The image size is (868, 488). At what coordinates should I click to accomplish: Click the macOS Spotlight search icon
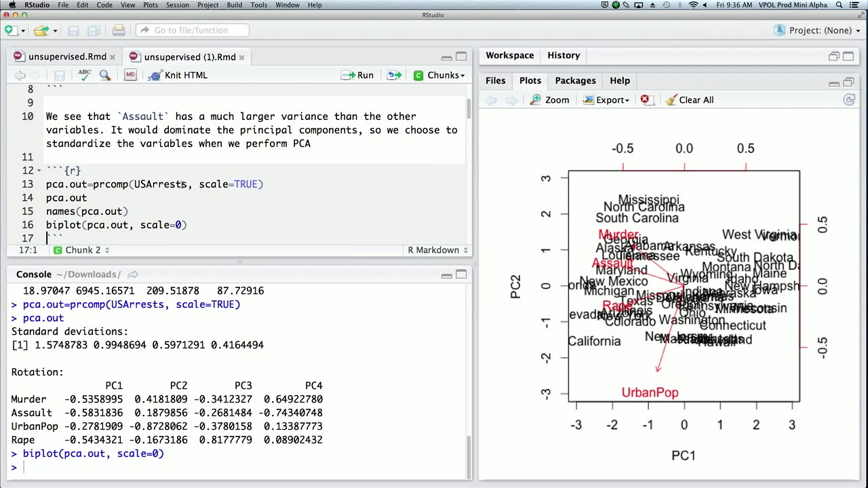840,5
